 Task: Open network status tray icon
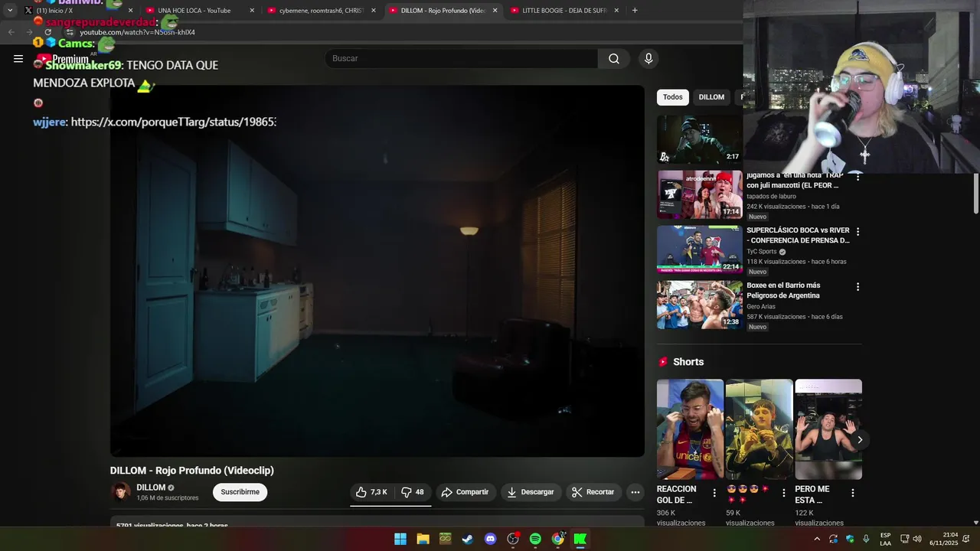[x=904, y=539]
